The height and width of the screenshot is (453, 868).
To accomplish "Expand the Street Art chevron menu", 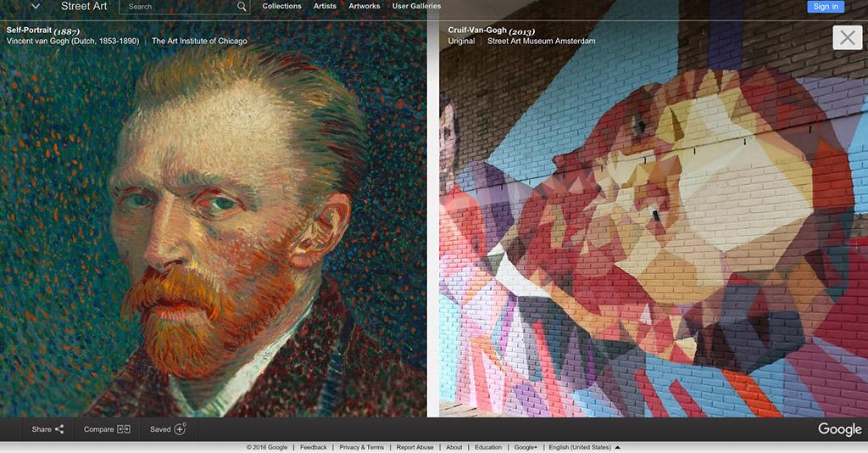I will click(36, 7).
